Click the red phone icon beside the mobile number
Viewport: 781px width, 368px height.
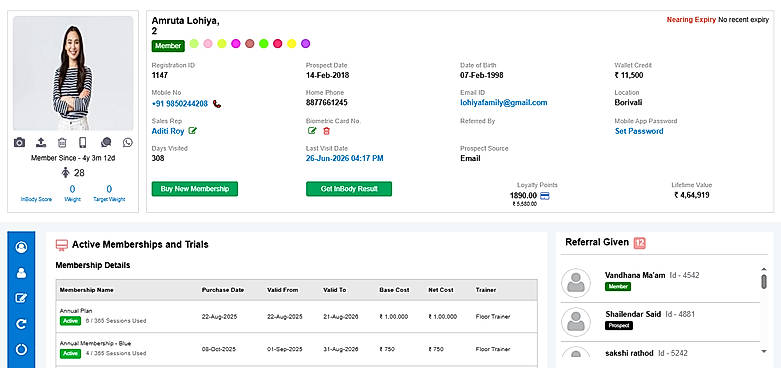217,104
